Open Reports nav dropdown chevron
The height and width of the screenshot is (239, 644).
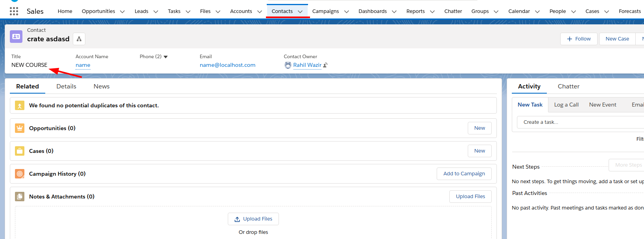tap(432, 12)
